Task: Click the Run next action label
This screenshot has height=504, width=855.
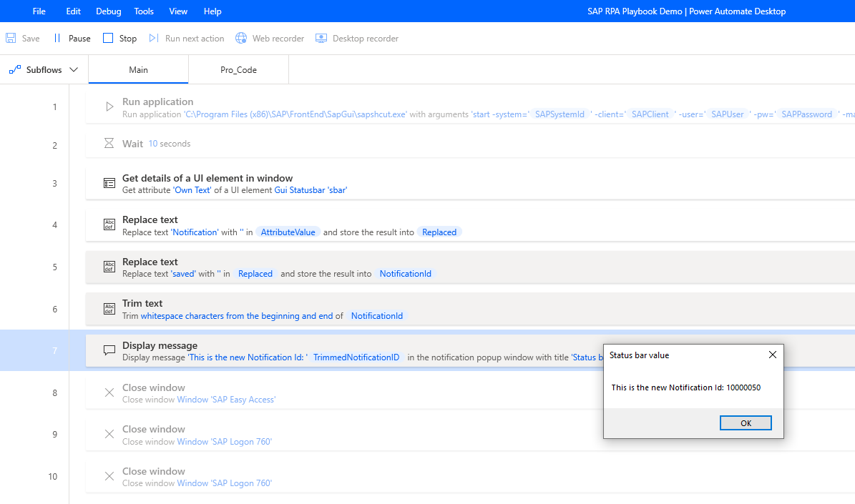Action: point(195,39)
